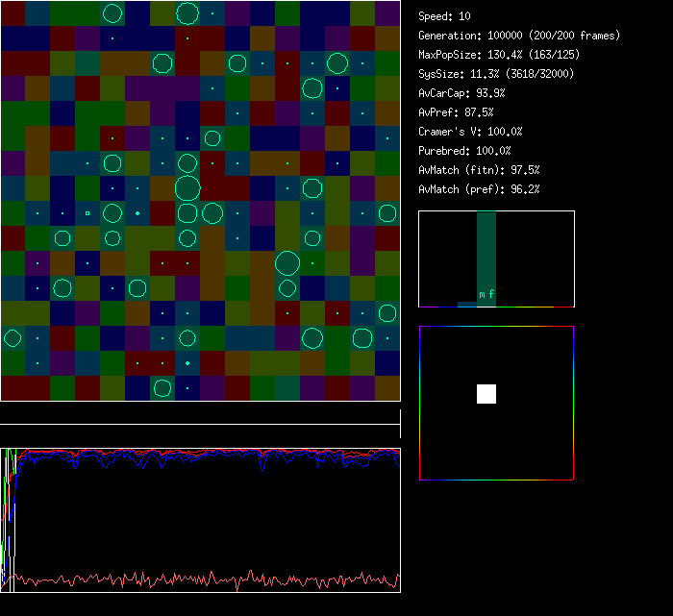Select the Purebred 100.0% line
The width and height of the screenshot is (673, 616).
click(x=464, y=151)
